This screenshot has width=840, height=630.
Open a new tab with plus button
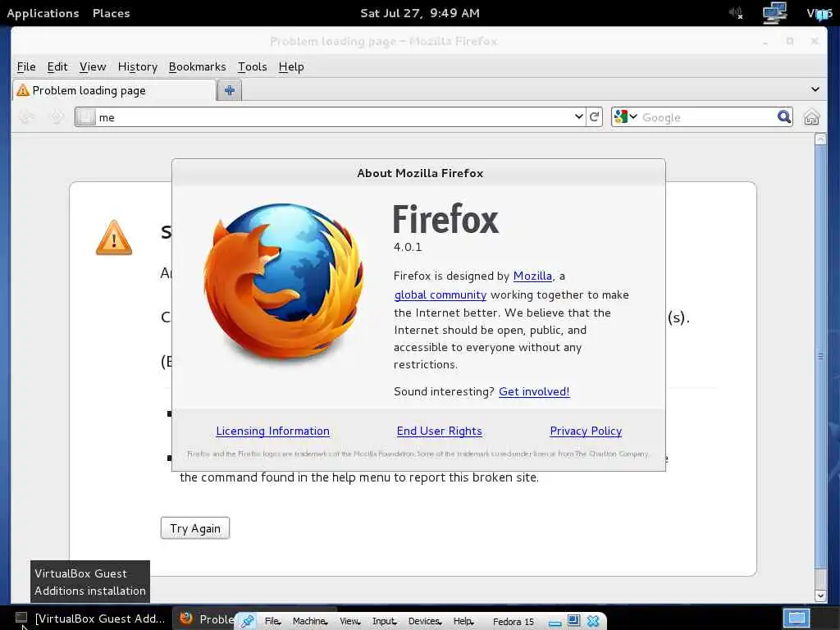pyautogui.click(x=230, y=90)
